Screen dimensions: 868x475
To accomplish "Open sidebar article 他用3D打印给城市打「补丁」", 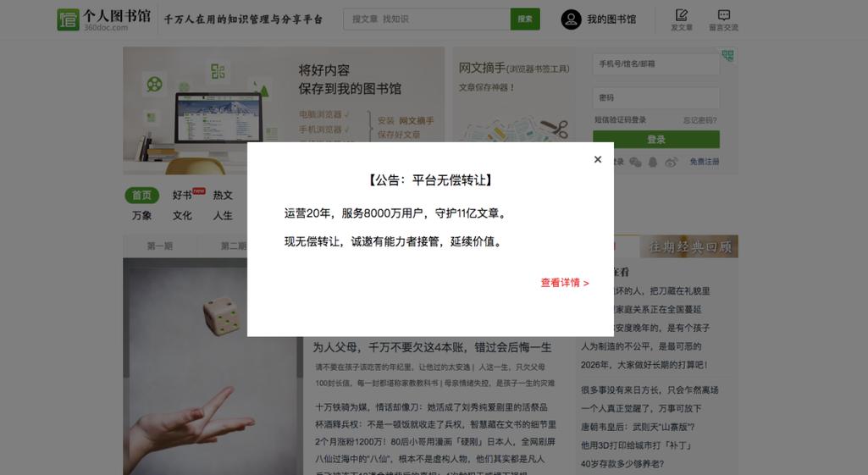I will [x=636, y=445].
